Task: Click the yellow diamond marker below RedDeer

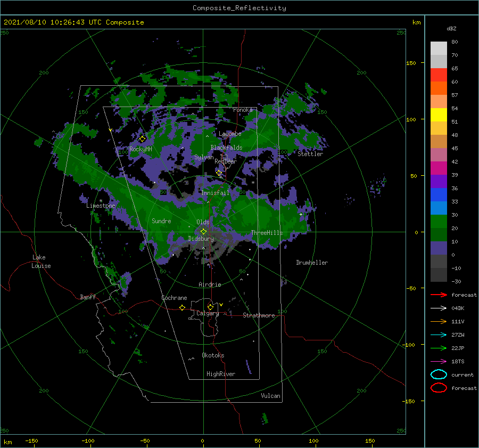Action: click(219, 173)
